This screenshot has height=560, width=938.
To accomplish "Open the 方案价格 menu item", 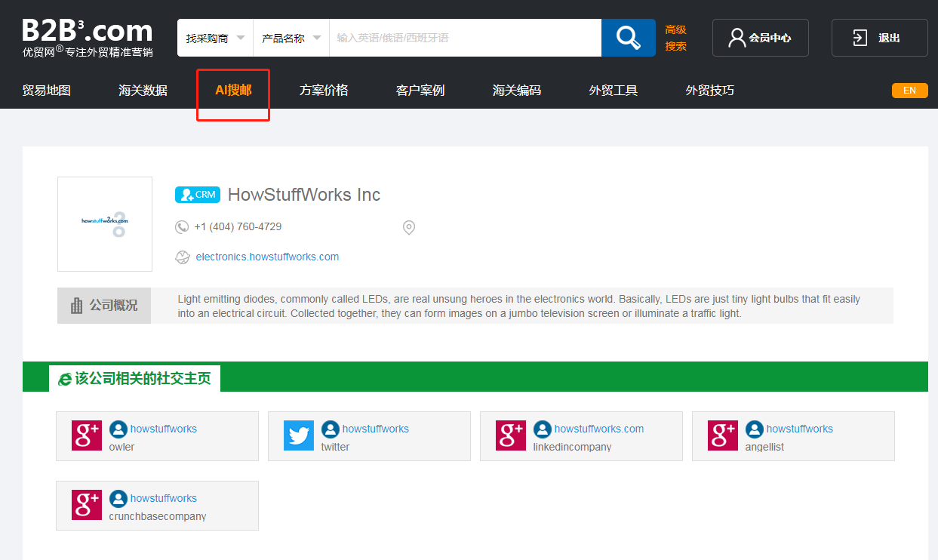I will tap(324, 91).
